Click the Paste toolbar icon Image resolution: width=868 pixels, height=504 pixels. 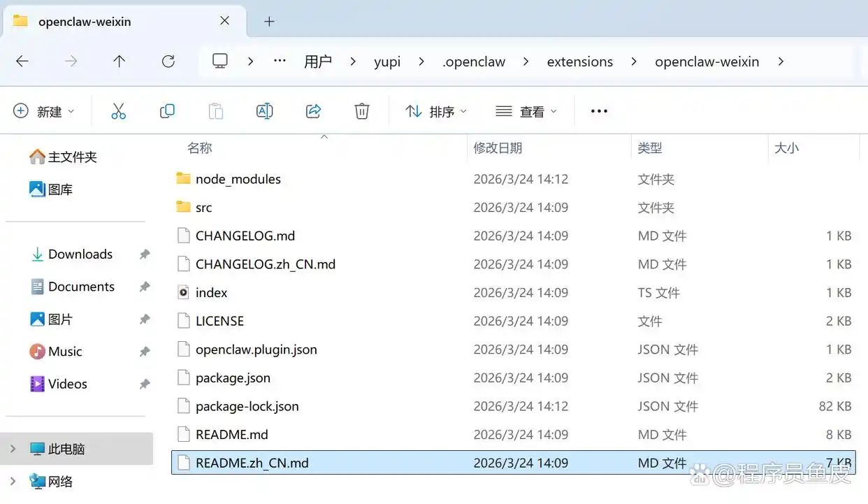point(216,110)
